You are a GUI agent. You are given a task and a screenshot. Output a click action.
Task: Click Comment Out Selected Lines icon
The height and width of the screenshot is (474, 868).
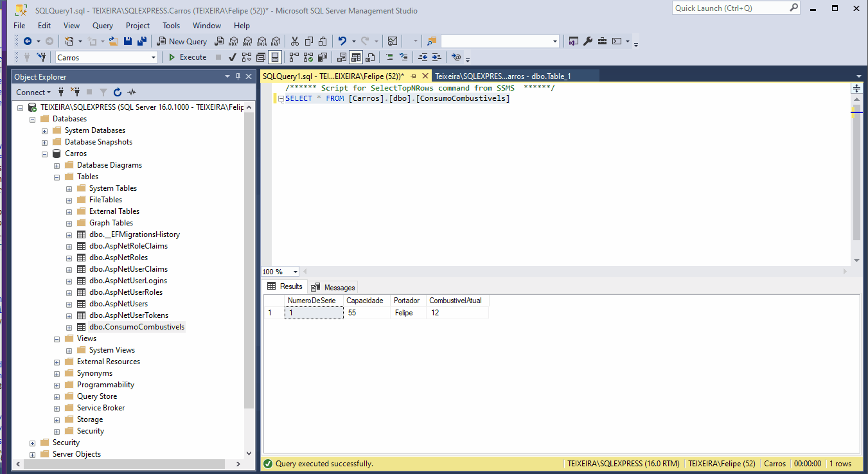click(389, 57)
